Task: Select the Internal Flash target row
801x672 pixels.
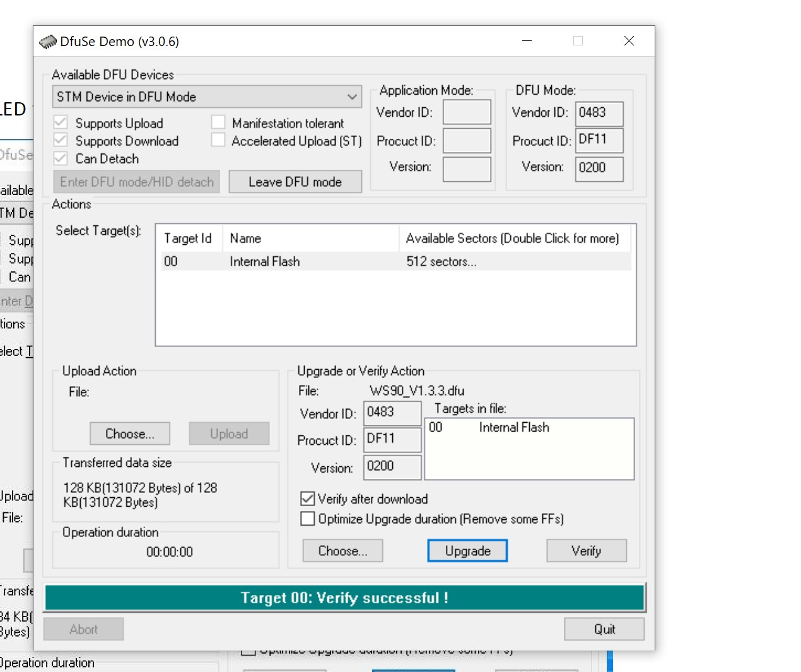Action: pos(265,261)
